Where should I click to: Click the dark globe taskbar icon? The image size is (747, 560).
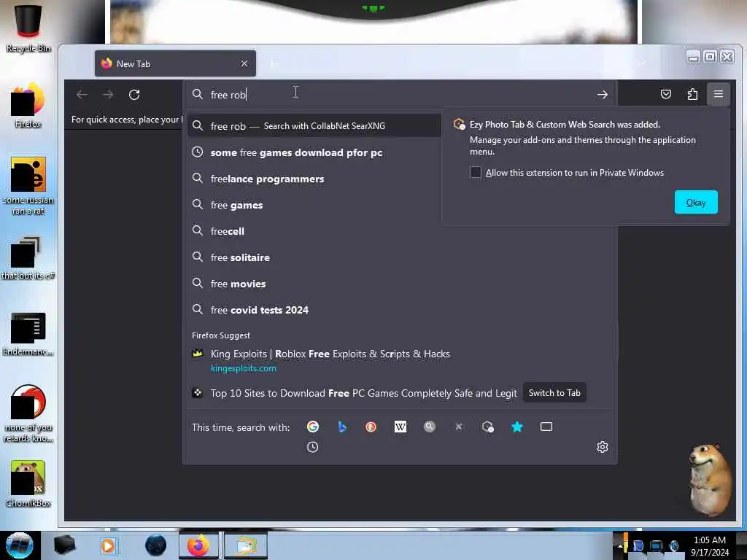click(156, 545)
